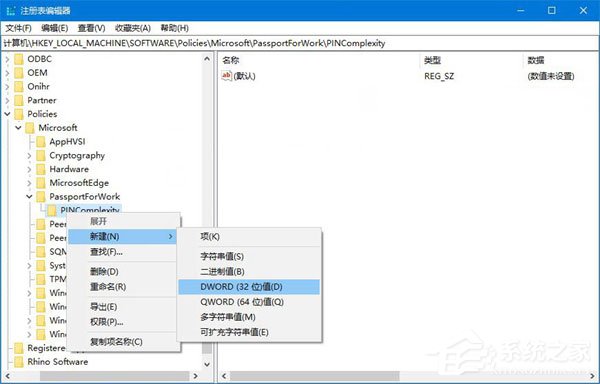Collapse the Microsoft tree node
The width and height of the screenshot is (600, 384).
[x=18, y=128]
